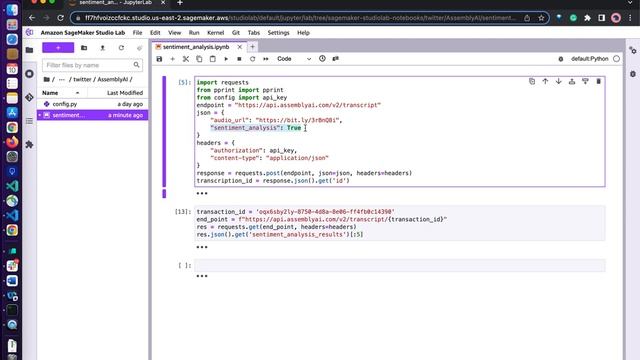The image size is (640, 360).
Task: Go to the AssemblyAI breadcrumb folder
Action: click(113, 79)
